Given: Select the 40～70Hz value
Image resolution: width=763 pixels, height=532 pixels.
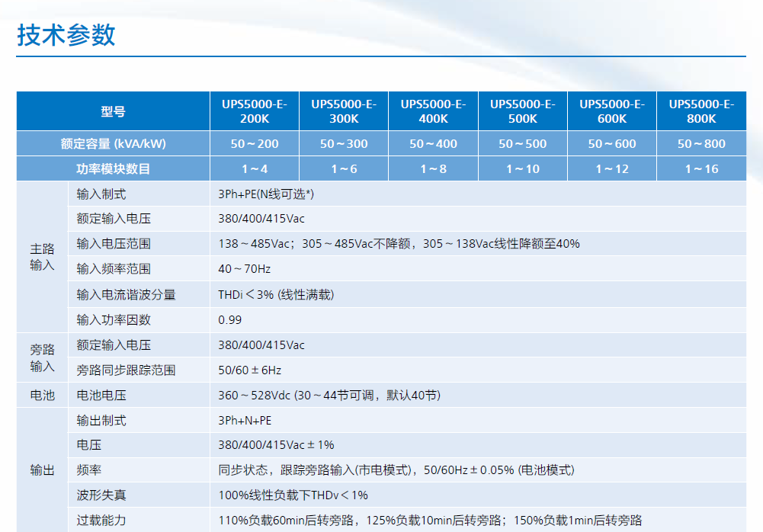Looking at the screenshot, I should [x=244, y=269].
